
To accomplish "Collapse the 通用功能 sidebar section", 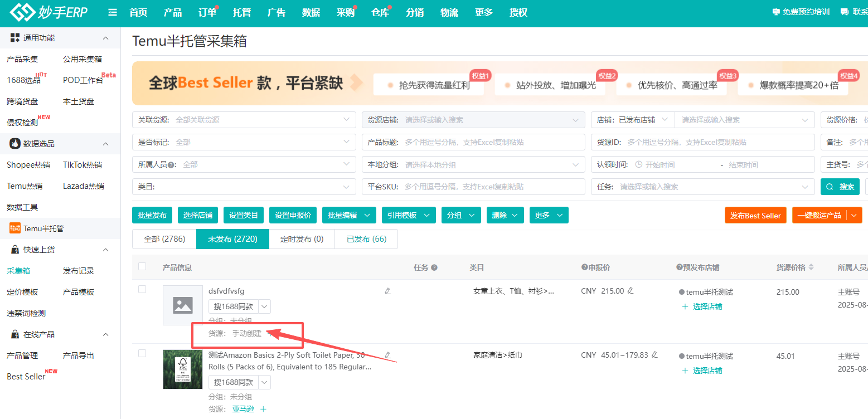I will pyautogui.click(x=105, y=38).
